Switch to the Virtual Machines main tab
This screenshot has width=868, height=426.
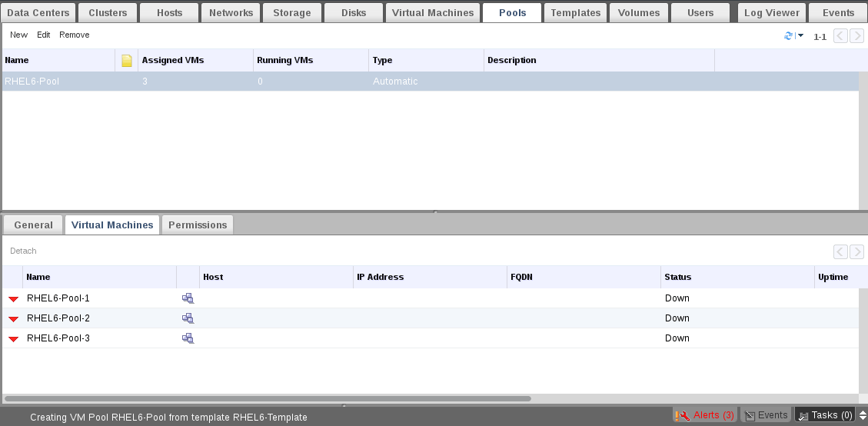[433, 12]
